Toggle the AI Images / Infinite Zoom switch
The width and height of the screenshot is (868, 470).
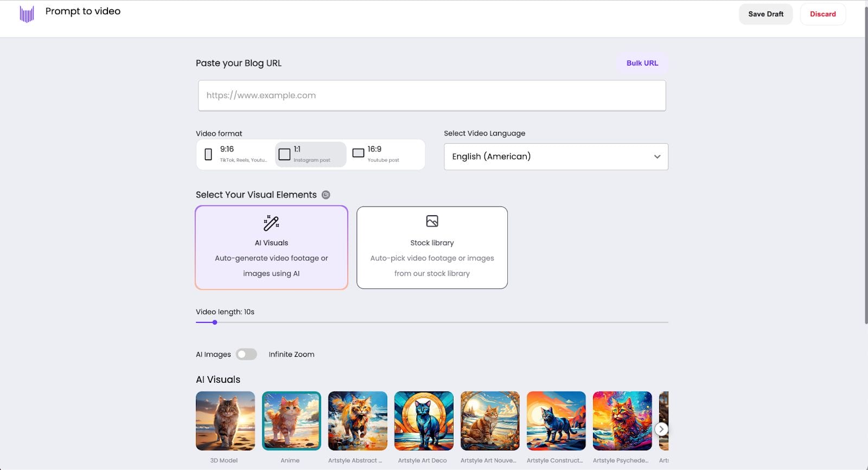coord(246,355)
